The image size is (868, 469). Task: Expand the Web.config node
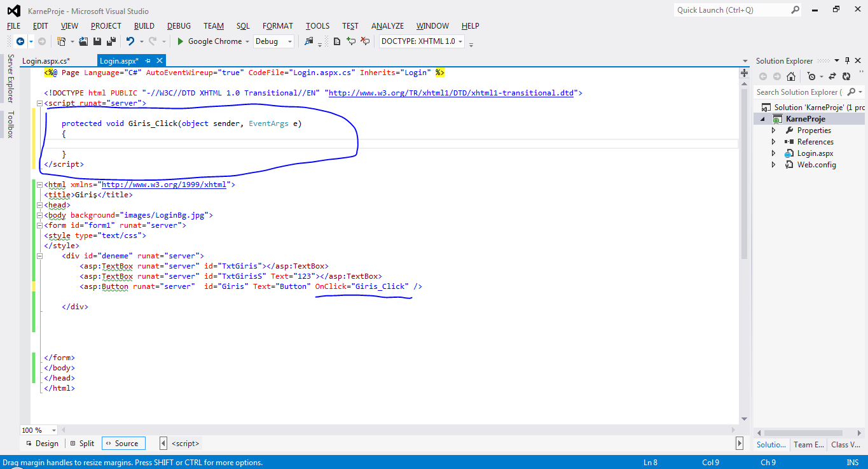773,165
